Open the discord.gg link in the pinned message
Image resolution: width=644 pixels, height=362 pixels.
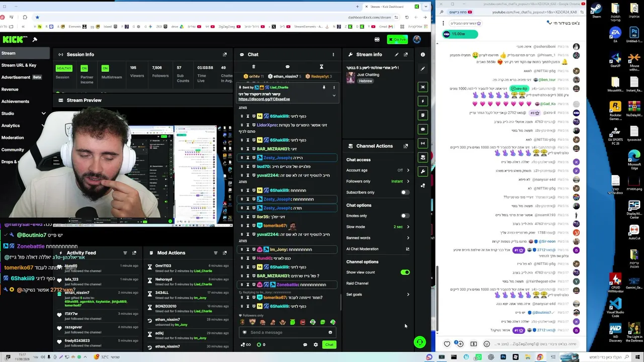(264, 99)
